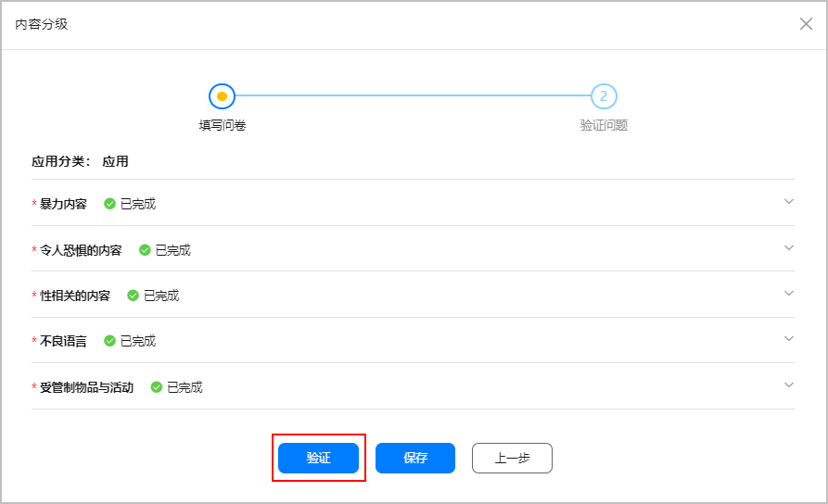
Task: Click the 填写问卷 step label
Action: point(223,125)
